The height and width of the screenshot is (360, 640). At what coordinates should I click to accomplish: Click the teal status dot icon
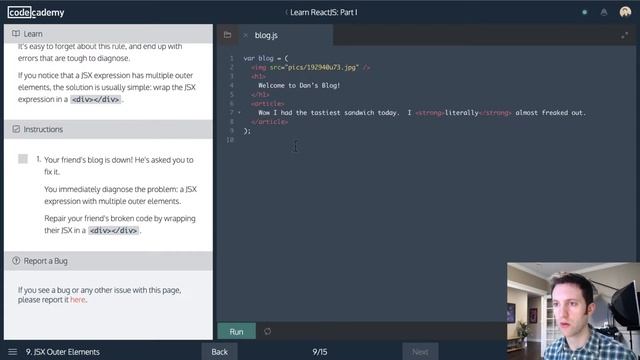584,12
